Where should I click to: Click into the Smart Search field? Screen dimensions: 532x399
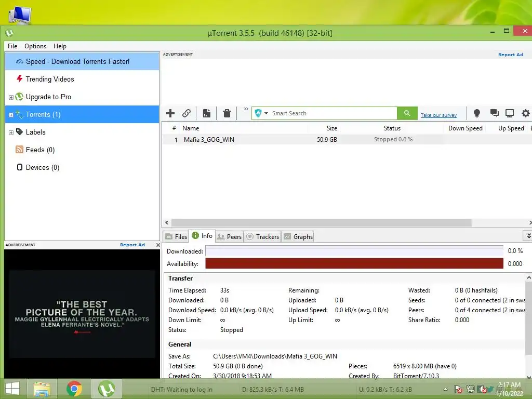333,113
